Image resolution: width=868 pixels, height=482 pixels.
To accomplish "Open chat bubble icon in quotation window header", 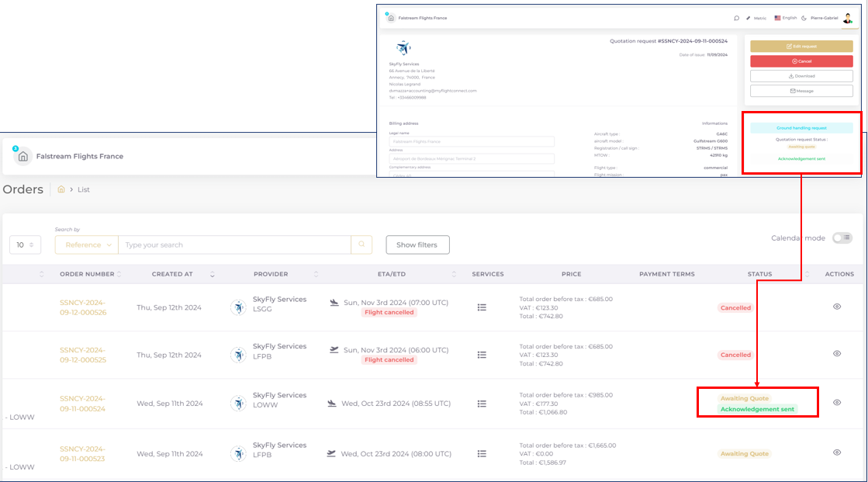I will pos(736,19).
